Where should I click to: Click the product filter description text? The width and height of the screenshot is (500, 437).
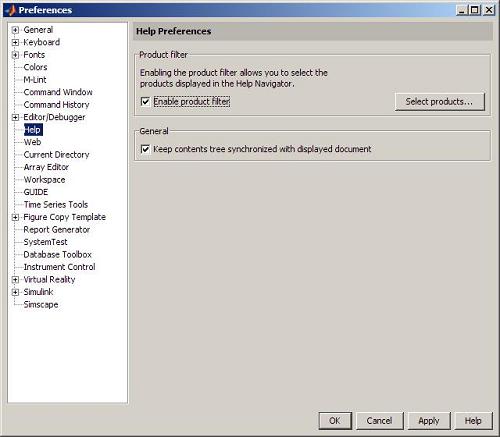[234, 78]
